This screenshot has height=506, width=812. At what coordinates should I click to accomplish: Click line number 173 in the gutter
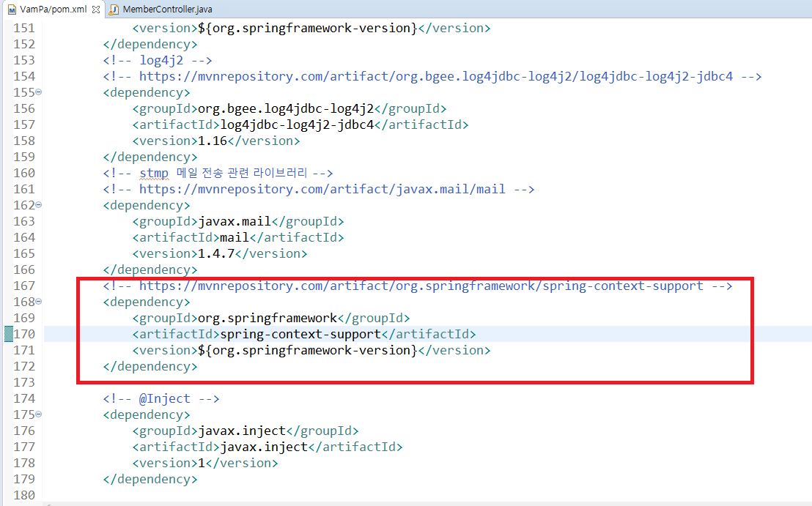[x=24, y=382]
